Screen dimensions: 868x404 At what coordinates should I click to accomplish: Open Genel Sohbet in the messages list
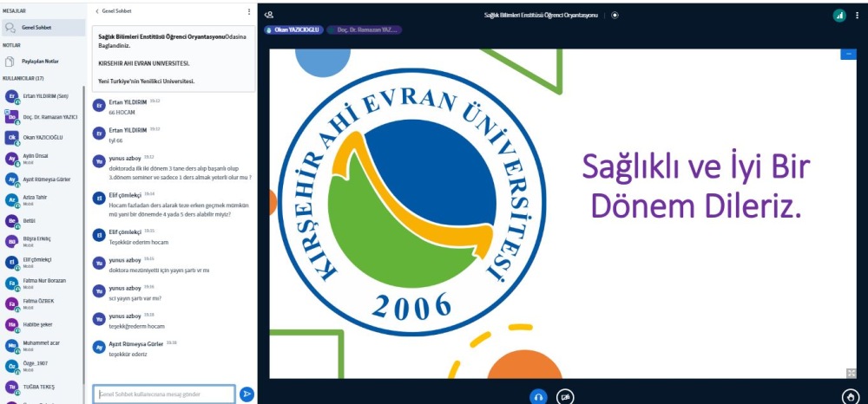click(x=43, y=27)
